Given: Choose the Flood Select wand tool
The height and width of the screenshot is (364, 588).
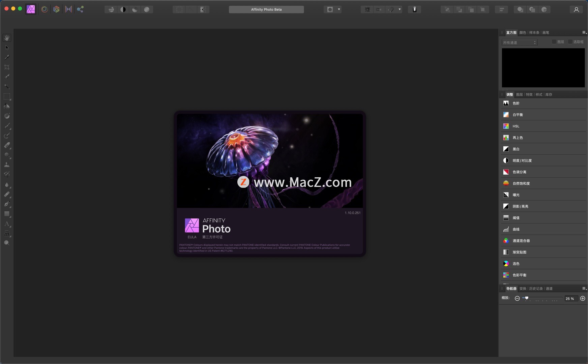Looking at the screenshot, I should tap(7, 87).
